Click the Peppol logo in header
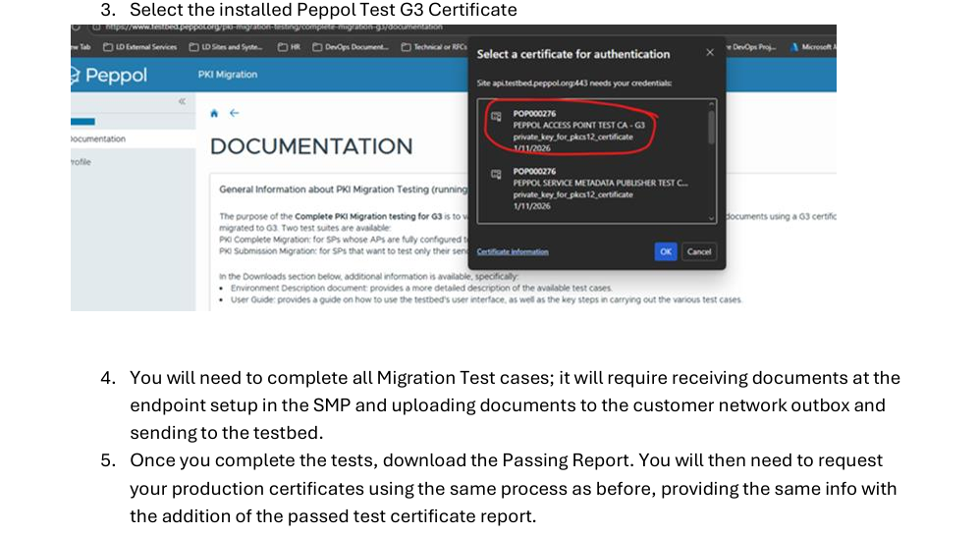This screenshot has height=535, width=980. point(109,75)
